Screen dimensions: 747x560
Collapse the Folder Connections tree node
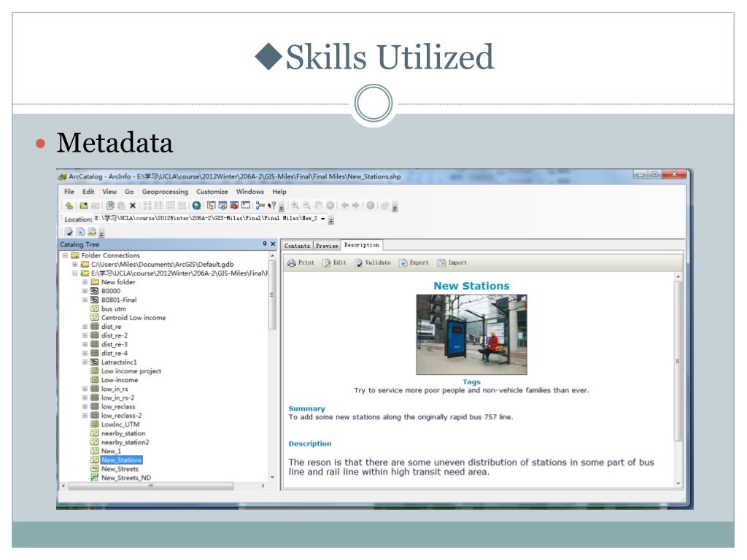click(65, 255)
